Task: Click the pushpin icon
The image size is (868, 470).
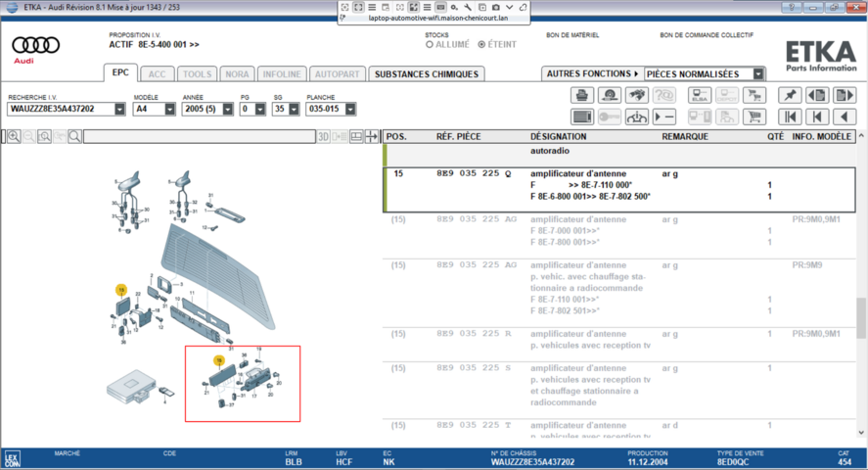Action: (x=790, y=95)
